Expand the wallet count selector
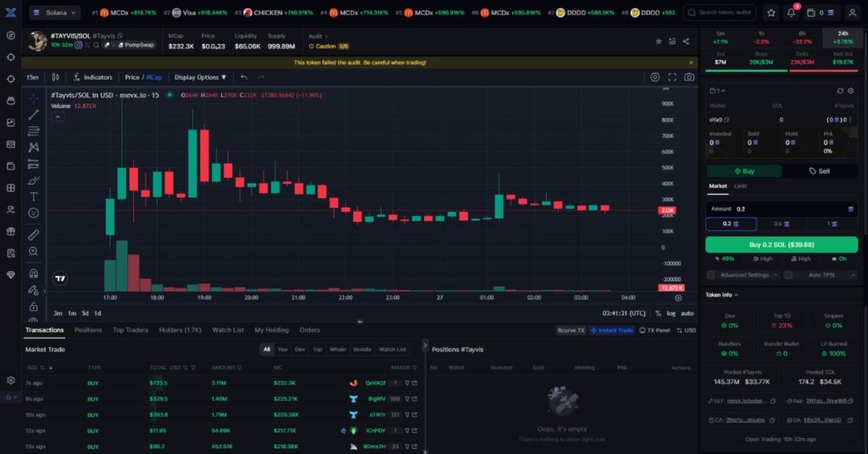This screenshot has width=868, height=454. [x=717, y=91]
